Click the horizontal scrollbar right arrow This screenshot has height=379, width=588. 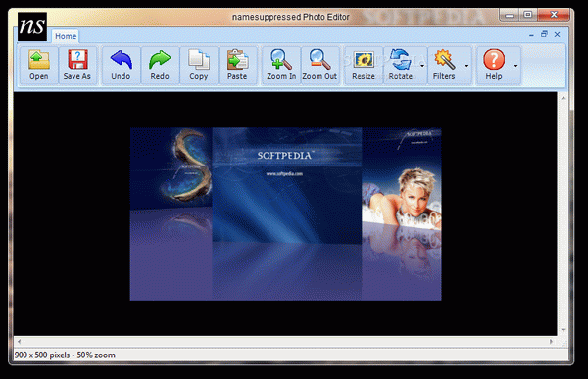(551, 341)
